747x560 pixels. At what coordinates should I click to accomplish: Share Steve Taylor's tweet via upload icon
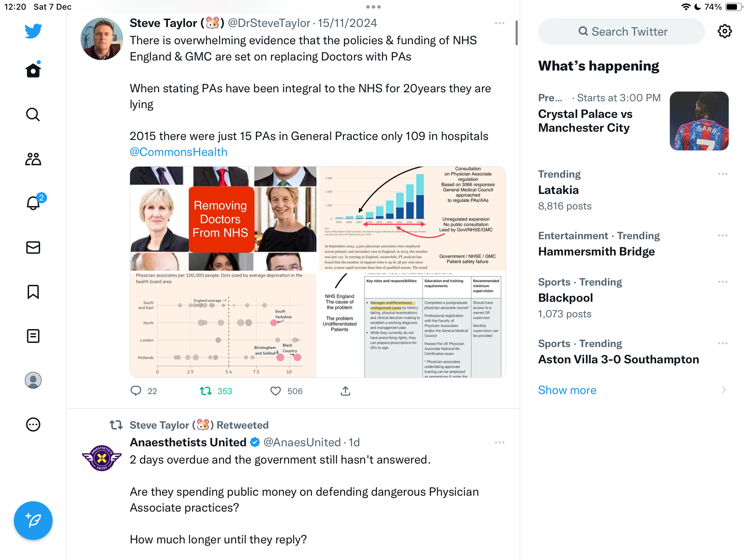click(x=345, y=391)
